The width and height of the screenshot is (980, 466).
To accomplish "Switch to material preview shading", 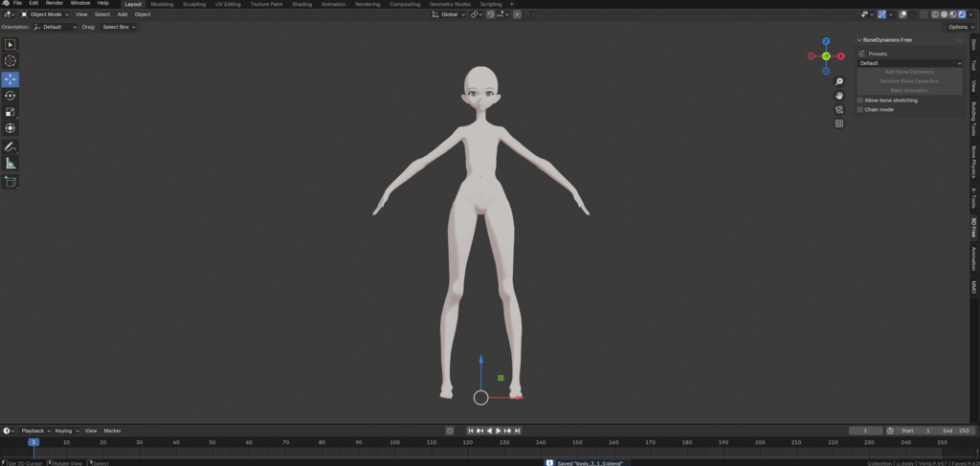I will (x=953, y=14).
